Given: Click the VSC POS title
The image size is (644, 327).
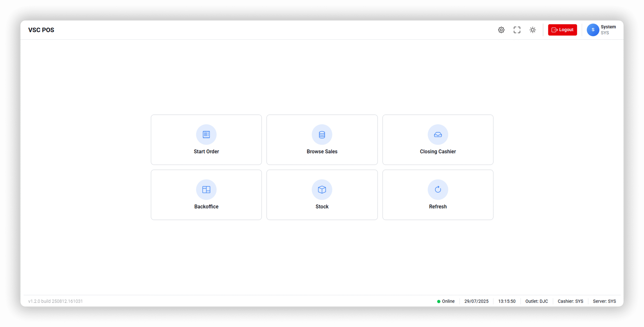Looking at the screenshot, I should 41,30.
